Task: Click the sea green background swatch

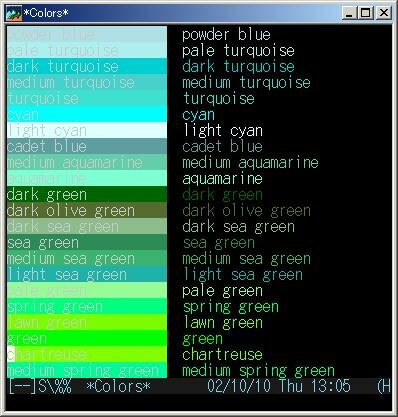Action: point(87,242)
